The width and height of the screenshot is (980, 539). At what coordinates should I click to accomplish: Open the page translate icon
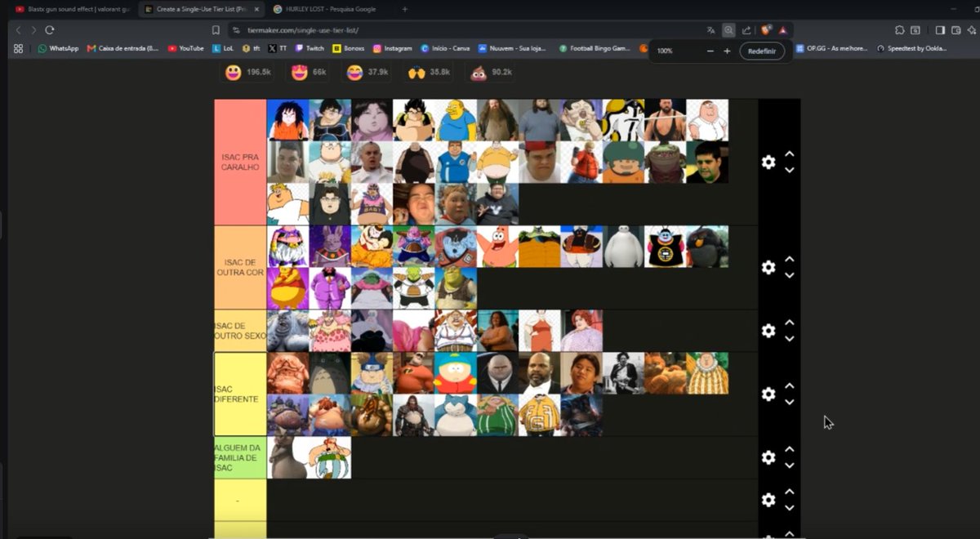point(711,29)
